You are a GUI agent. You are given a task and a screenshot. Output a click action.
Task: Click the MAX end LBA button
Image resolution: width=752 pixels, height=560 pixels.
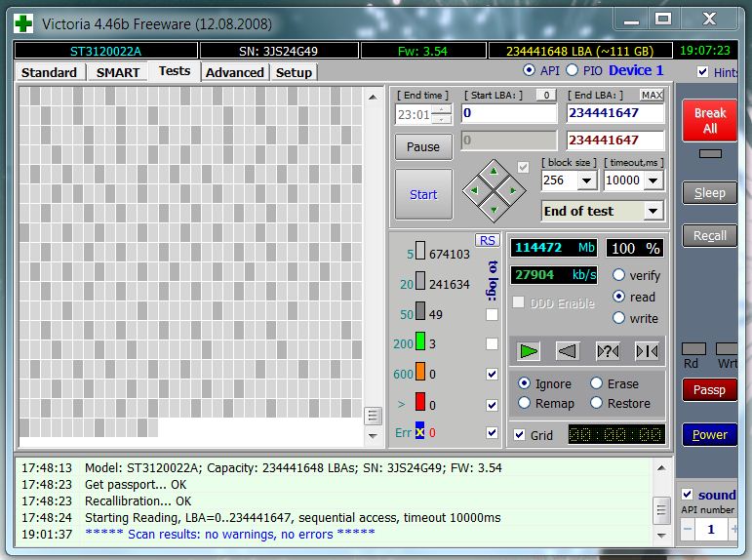coord(652,95)
